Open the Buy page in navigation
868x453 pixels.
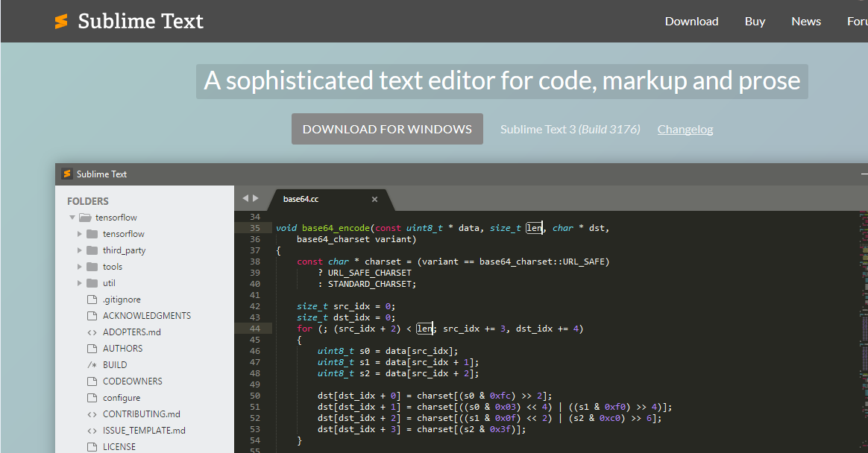click(755, 22)
